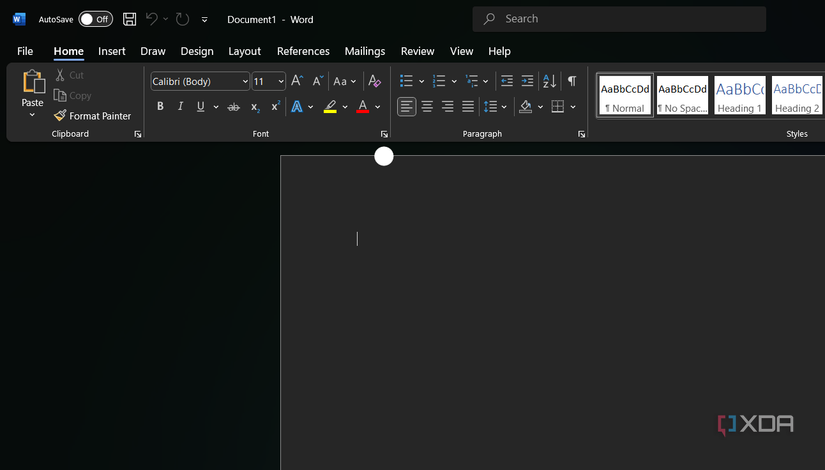Click the Redo arrow icon
This screenshot has height=470, width=825.
click(183, 19)
